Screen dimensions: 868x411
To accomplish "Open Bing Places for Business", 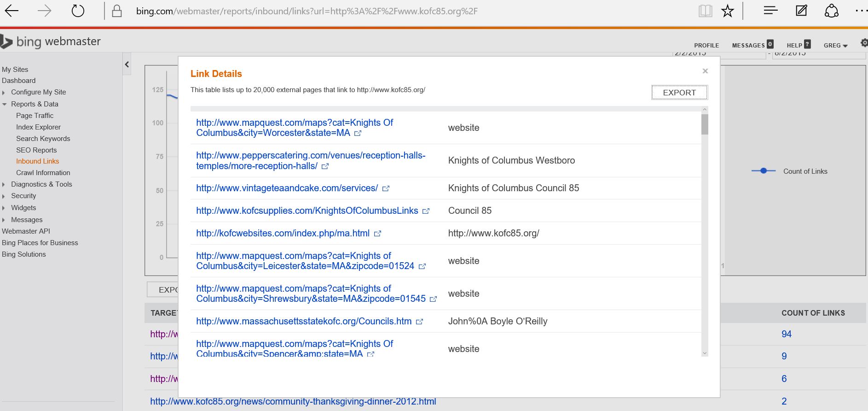I will click(x=40, y=243).
